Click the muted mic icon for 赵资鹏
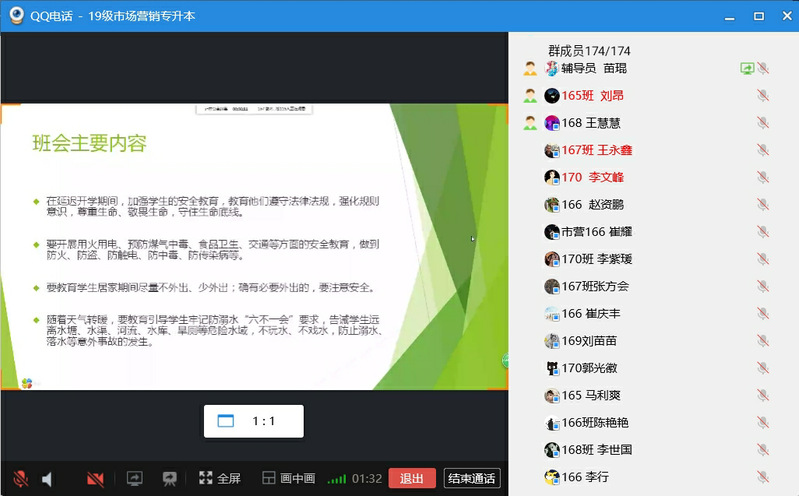 point(763,205)
